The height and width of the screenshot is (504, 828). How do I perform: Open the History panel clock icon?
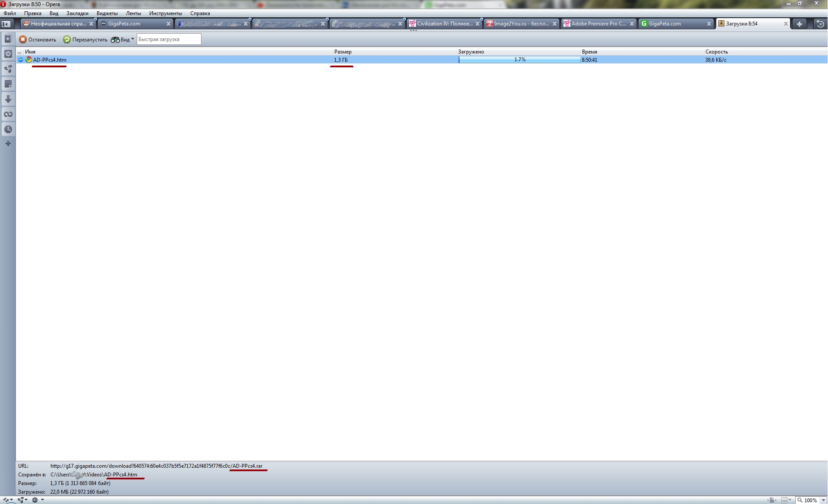pos(8,129)
